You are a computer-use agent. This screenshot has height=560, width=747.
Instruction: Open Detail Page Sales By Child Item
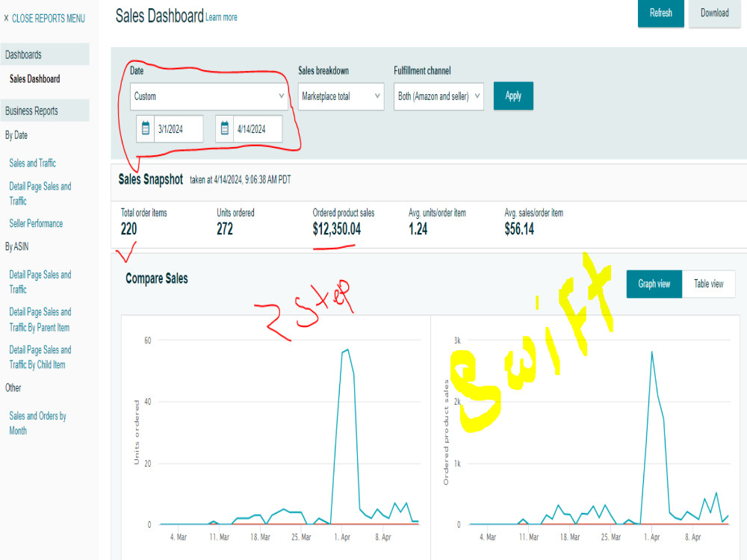(x=40, y=357)
